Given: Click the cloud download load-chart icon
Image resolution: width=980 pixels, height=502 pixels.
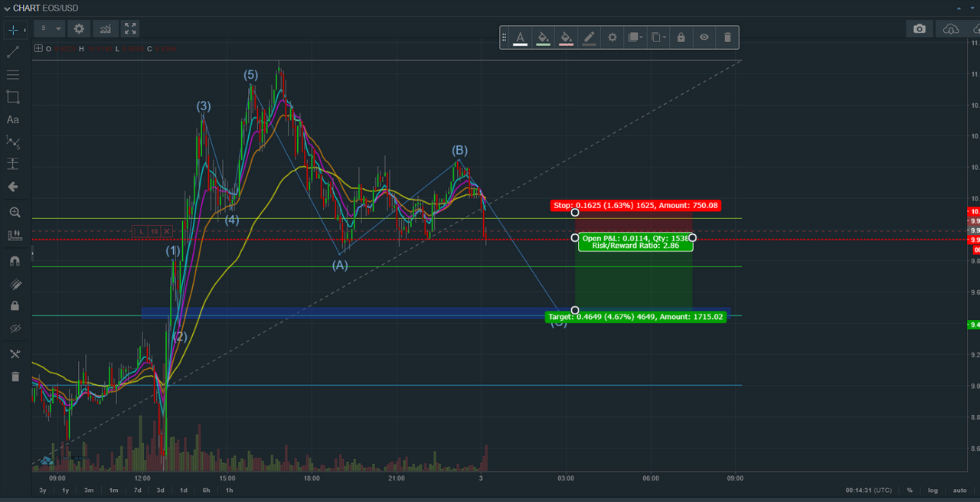Looking at the screenshot, I should click(951, 28).
